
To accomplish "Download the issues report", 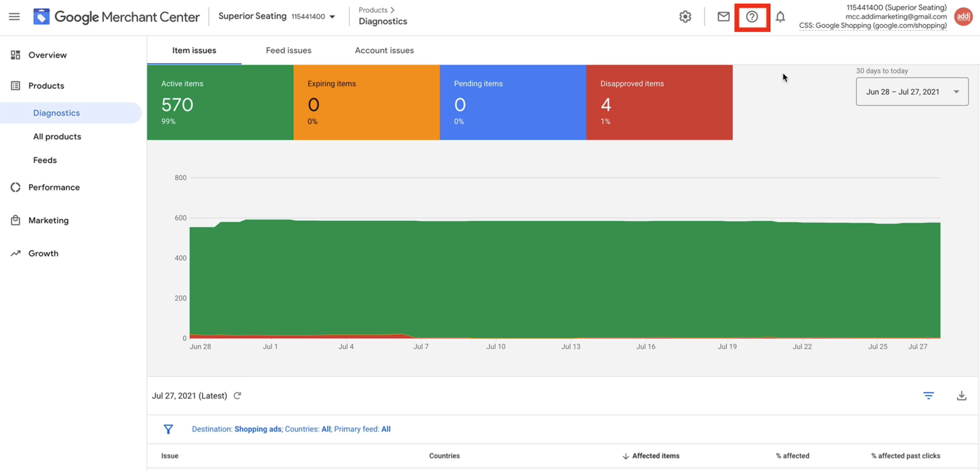I will click(x=961, y=396).
